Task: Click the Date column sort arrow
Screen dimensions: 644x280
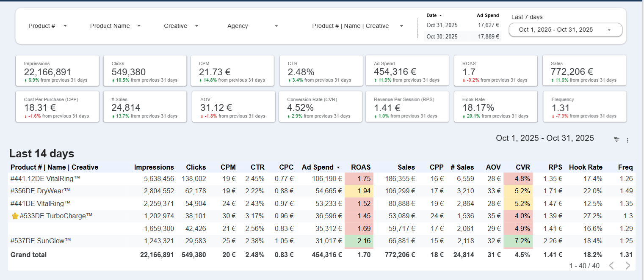Action: click(440, 15)
